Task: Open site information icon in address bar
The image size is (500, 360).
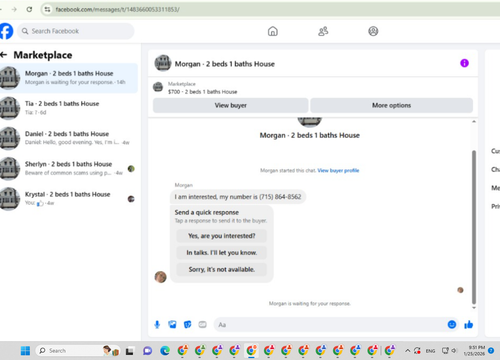Action: click(47, 9)
